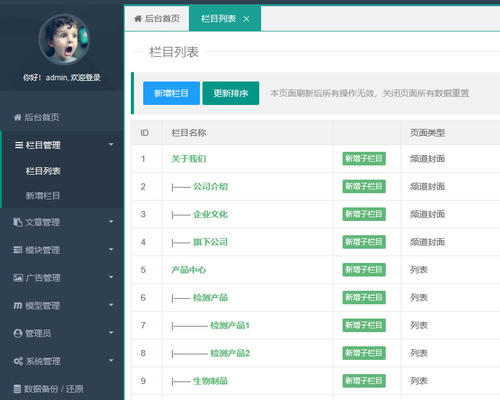This screenshot has width=500, height=400.
Task: Collapse the 栏目管理 menu arrow
Action: 111,144
